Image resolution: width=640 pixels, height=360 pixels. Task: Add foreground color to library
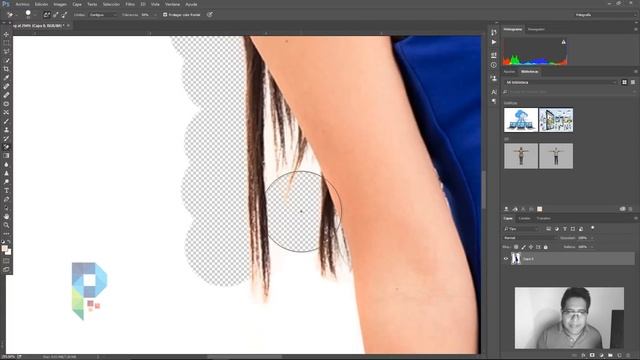tap(540, 209)
